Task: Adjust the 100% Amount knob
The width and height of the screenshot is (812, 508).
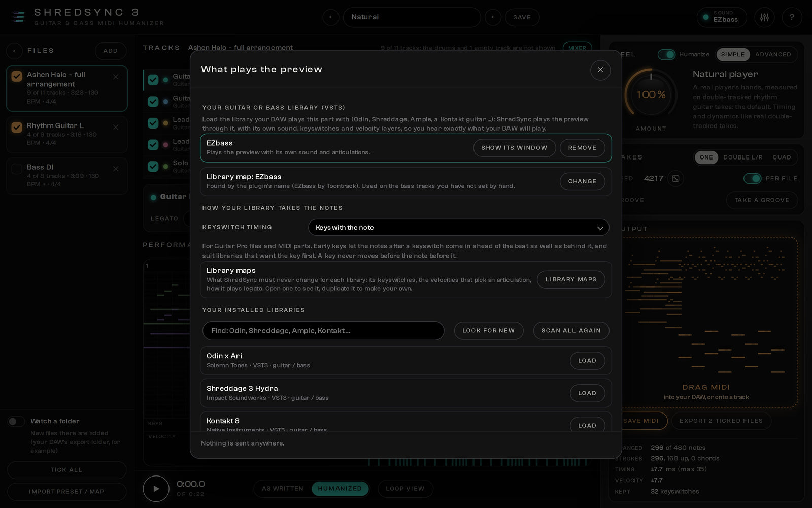Action: pos(651,94)
